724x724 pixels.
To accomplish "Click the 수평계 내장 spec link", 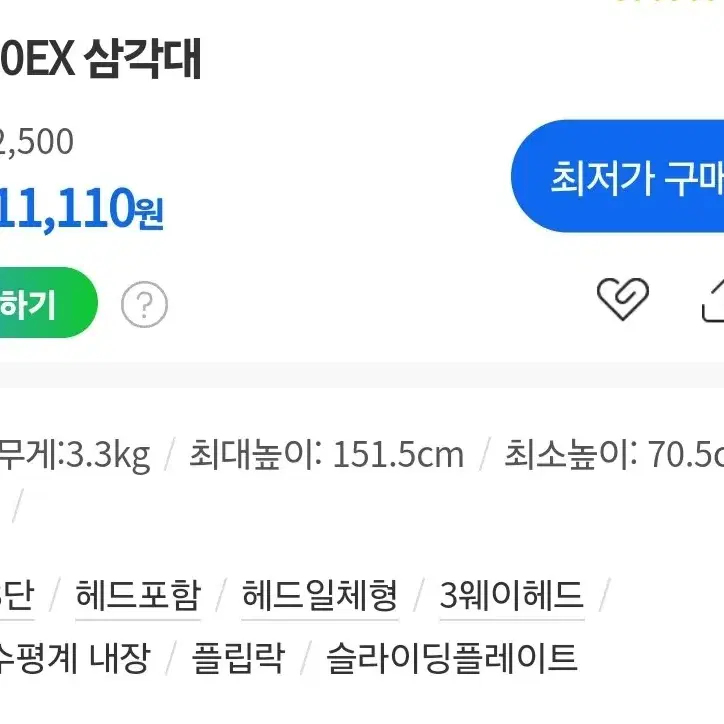I will pyautogui.click(x=75, y=658).
